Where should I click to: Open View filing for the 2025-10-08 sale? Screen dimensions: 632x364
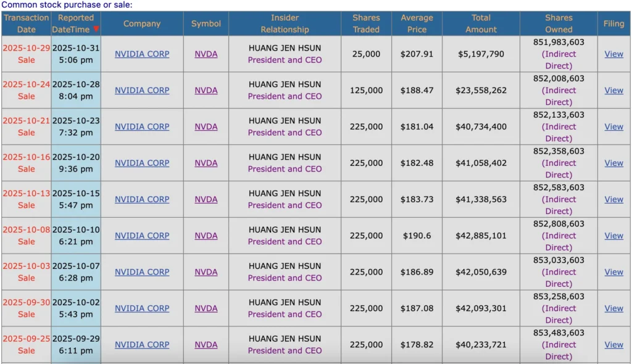[x=613, y=236]
